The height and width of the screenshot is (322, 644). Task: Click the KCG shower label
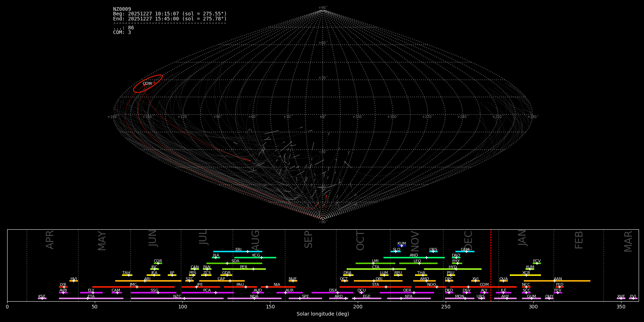point(256,255)
